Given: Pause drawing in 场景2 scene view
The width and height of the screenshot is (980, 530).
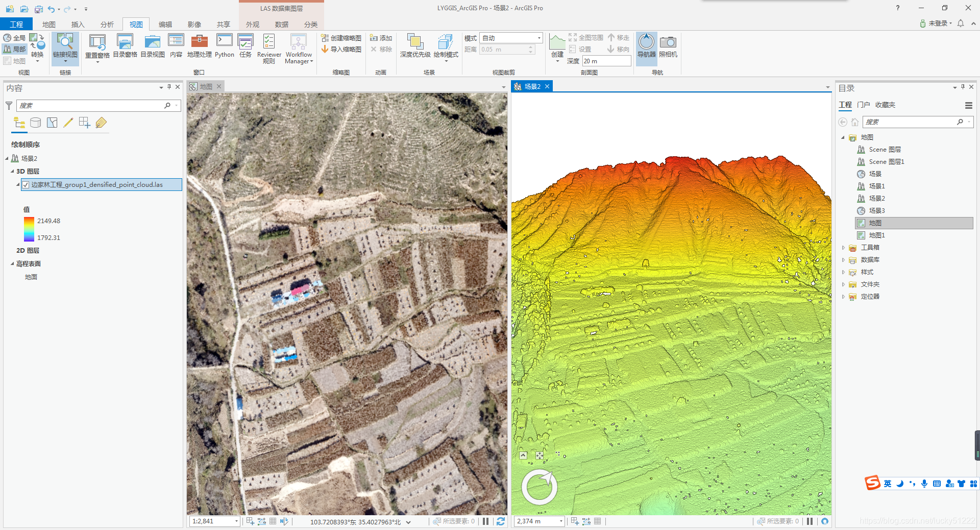Looking at the screenshot, I should [810, 521].
